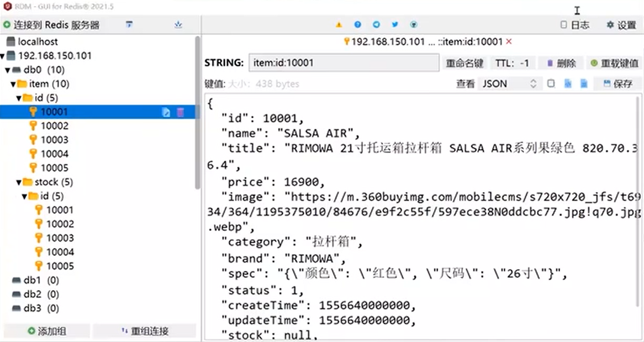Image resolution: width=644 pixels, height=342 pixels.
Task: Click the 438 bytes size label
Action: (278, 84)
